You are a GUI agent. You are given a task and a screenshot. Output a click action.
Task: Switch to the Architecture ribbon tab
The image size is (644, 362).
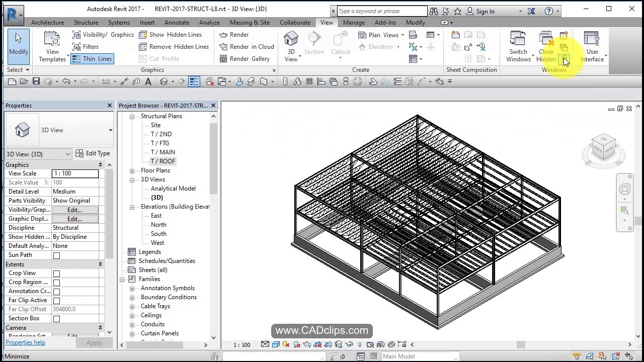tap(47, 22)
